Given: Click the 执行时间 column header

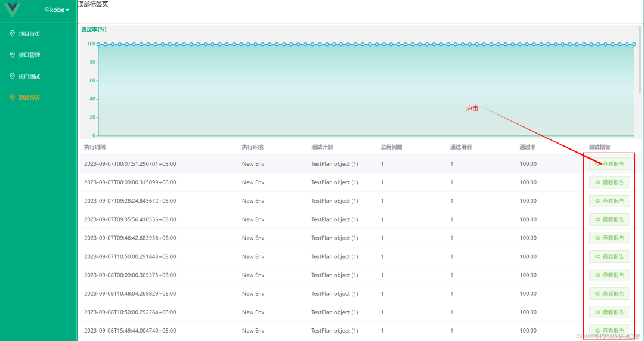Looking at the screenshot, I should (95, 147).
